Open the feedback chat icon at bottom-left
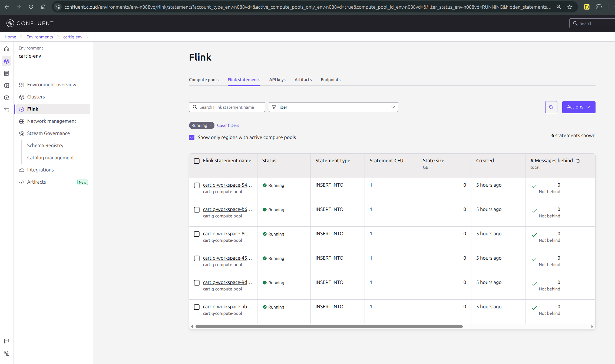615x364 pixels. pyautogui.click(x=7, y=341)
